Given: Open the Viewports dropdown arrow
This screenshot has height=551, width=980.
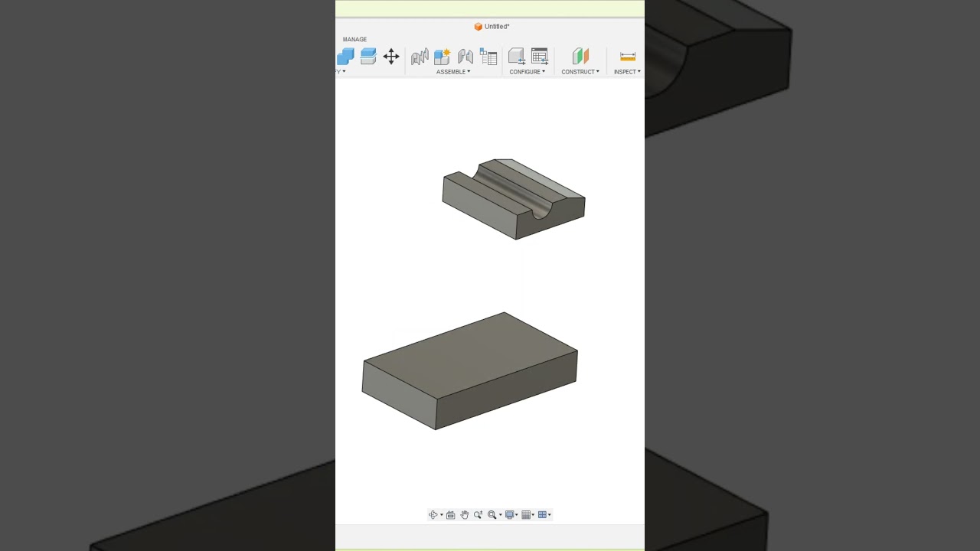Looking at the screenshot, I should tap(550, 515).
